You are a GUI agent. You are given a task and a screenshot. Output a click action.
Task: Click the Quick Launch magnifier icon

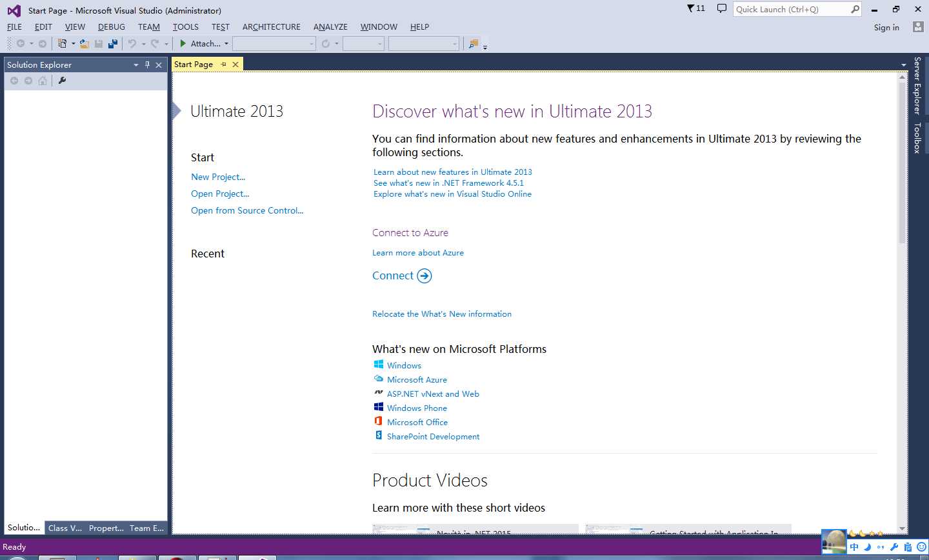855,9
